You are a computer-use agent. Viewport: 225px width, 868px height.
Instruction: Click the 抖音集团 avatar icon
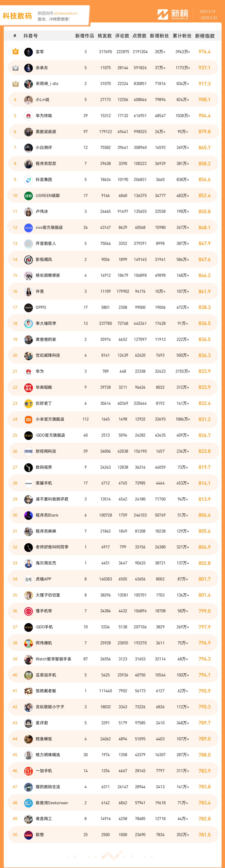[x=29, y=180]
